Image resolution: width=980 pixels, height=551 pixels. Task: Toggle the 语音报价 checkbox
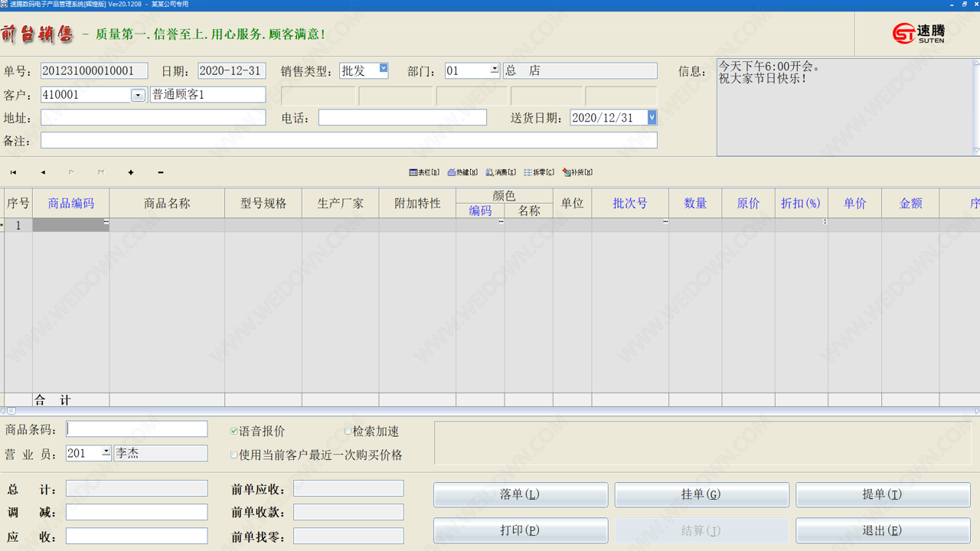[x=234, y=432]
